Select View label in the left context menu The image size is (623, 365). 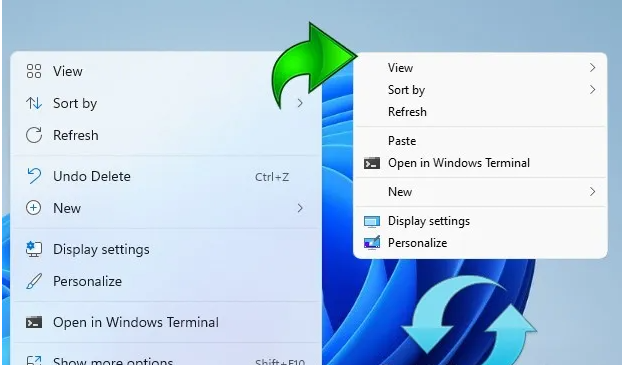point(68,71)
